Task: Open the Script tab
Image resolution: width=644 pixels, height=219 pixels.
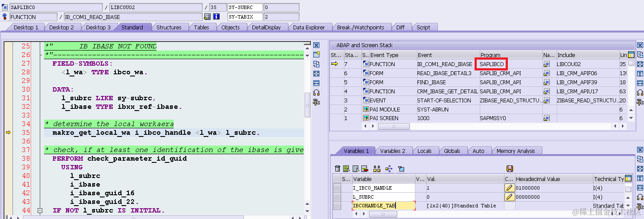Action: pos(423,27)
